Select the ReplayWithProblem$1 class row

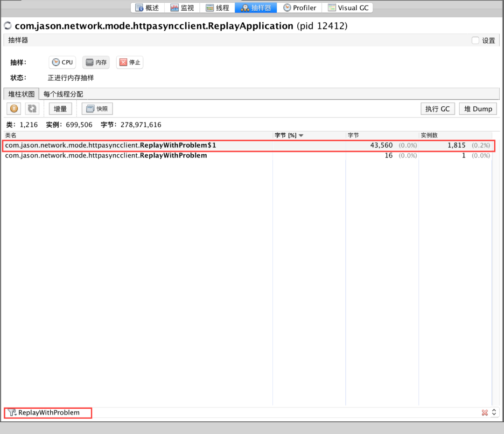pyautogui.click(x=140, y=145)
